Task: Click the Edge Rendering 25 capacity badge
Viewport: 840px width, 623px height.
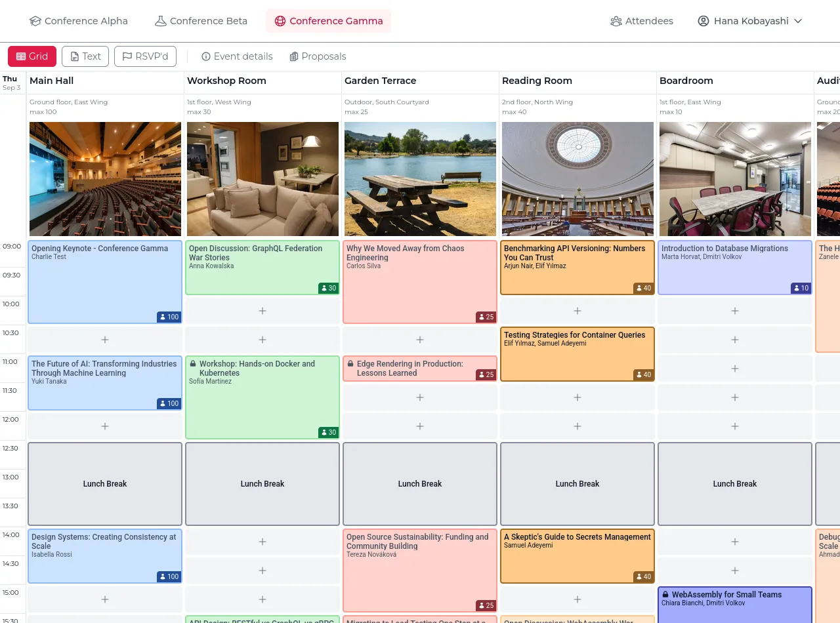Action: pos(486,374)
